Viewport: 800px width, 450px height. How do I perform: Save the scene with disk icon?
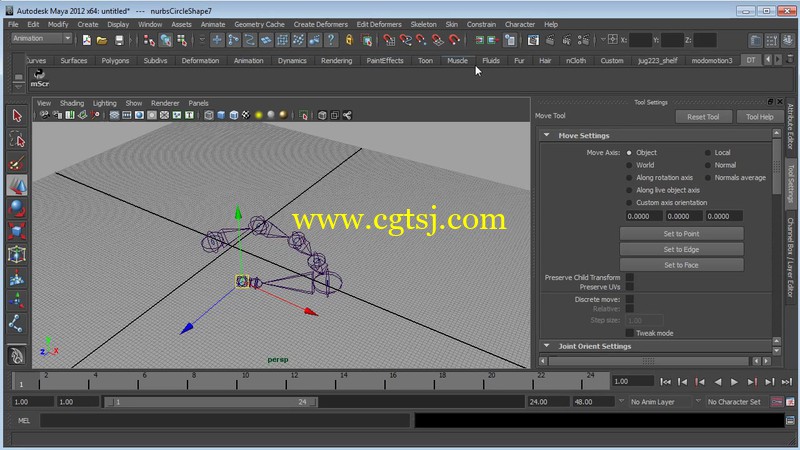[x=119, y=40]
